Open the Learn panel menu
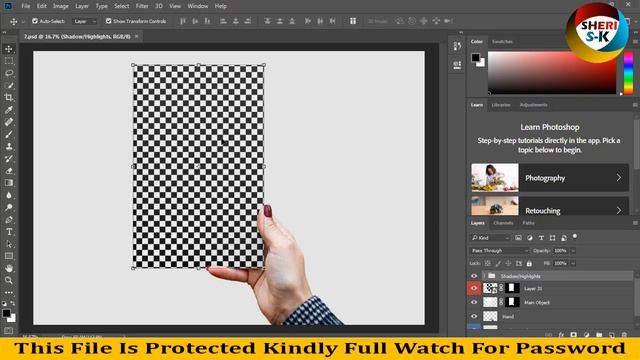640x360 pixels. pyautogui.click(x=635, y=105)
